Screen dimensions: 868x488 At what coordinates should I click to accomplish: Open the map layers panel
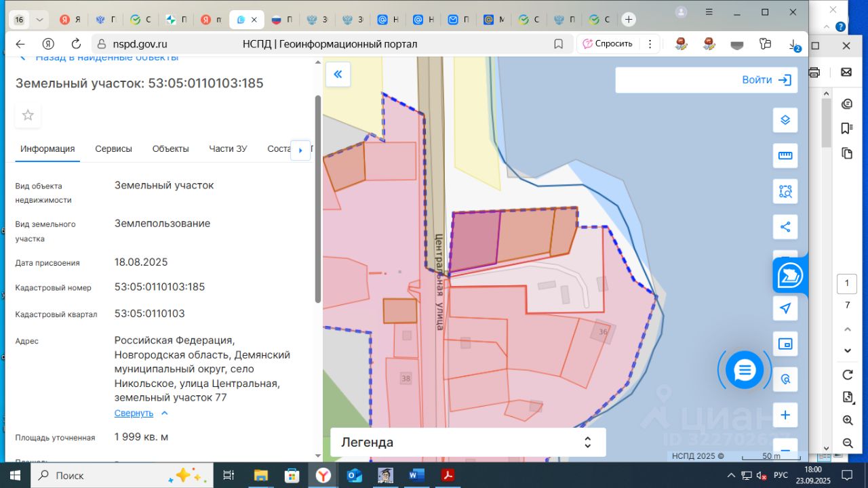(785, 121)
